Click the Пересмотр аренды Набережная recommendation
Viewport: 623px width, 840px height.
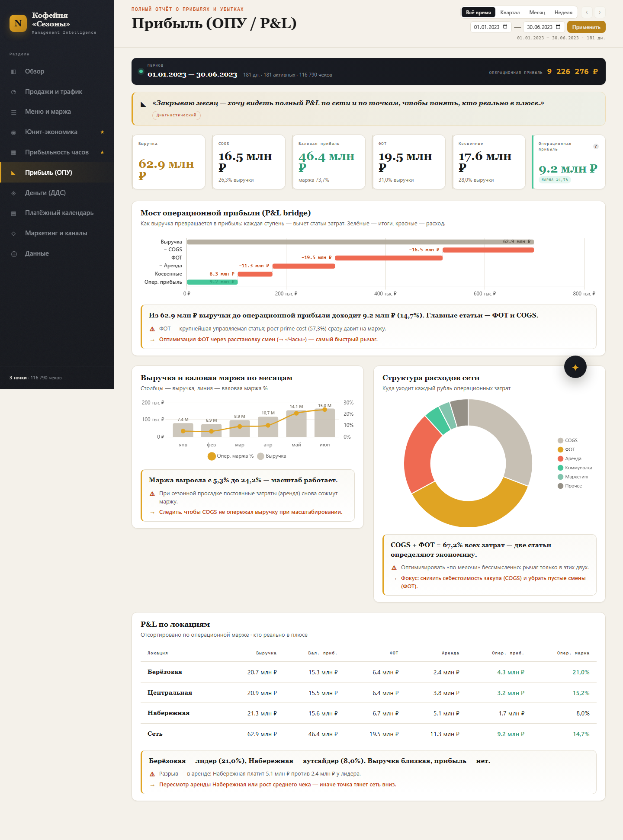[277, 785]
